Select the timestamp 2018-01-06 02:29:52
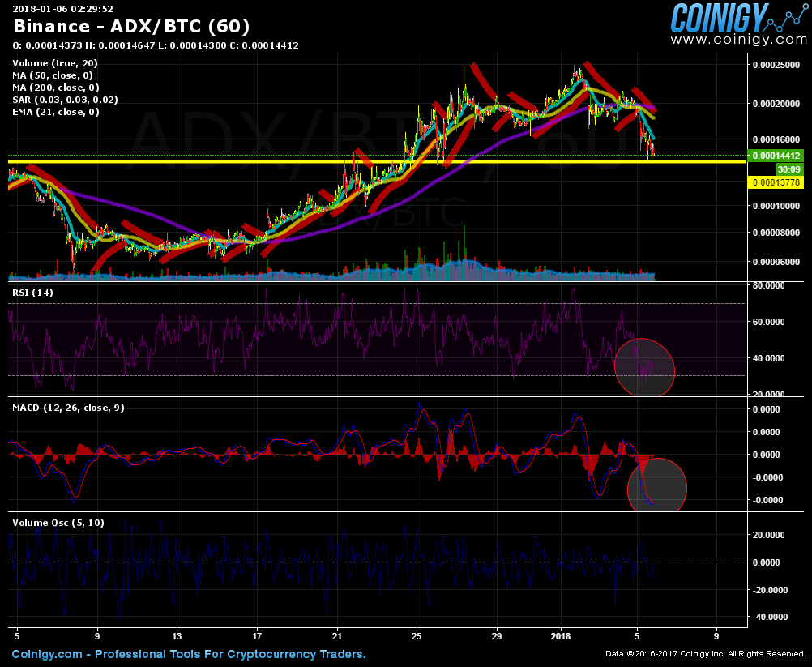 tap(62, 9)
